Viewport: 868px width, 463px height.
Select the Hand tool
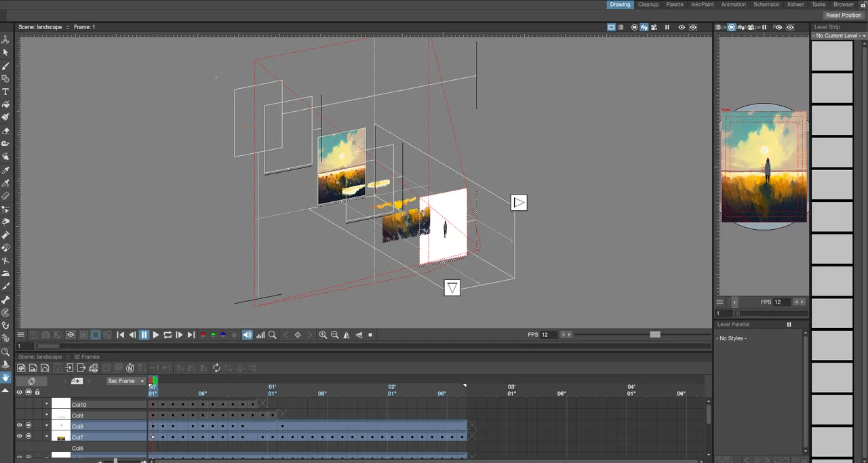click(5, 378)
